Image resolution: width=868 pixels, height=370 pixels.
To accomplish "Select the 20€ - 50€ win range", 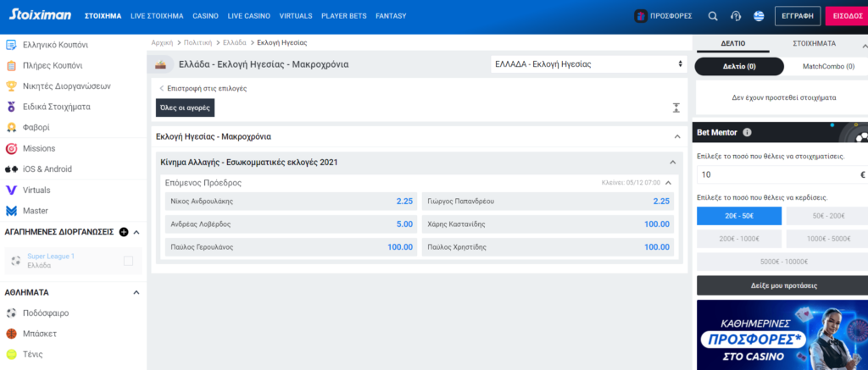I will tap(739, 216).
